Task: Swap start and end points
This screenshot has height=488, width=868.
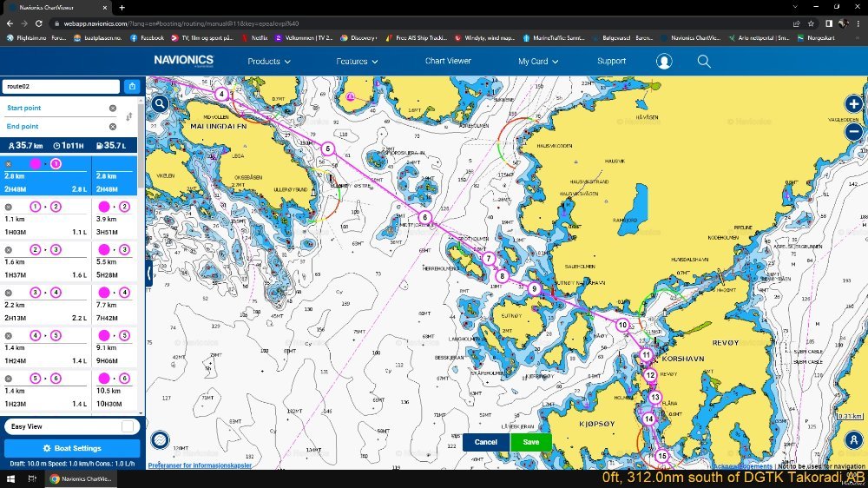Action: point(129,117)
